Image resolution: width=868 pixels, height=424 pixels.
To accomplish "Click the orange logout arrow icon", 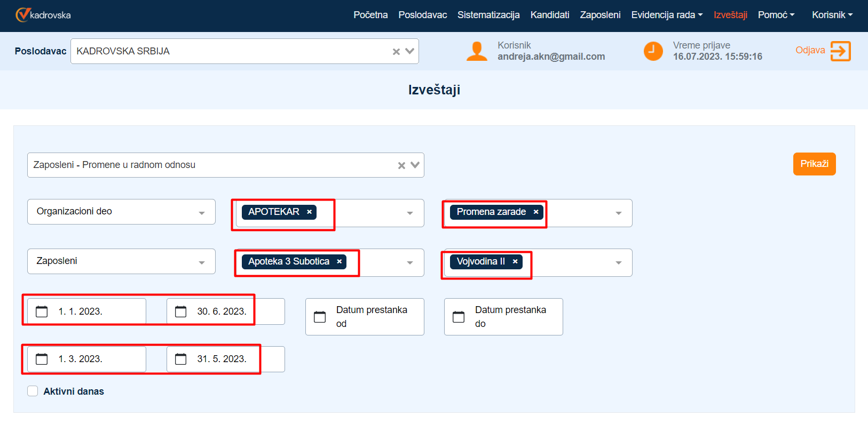I will click(840, 51).
